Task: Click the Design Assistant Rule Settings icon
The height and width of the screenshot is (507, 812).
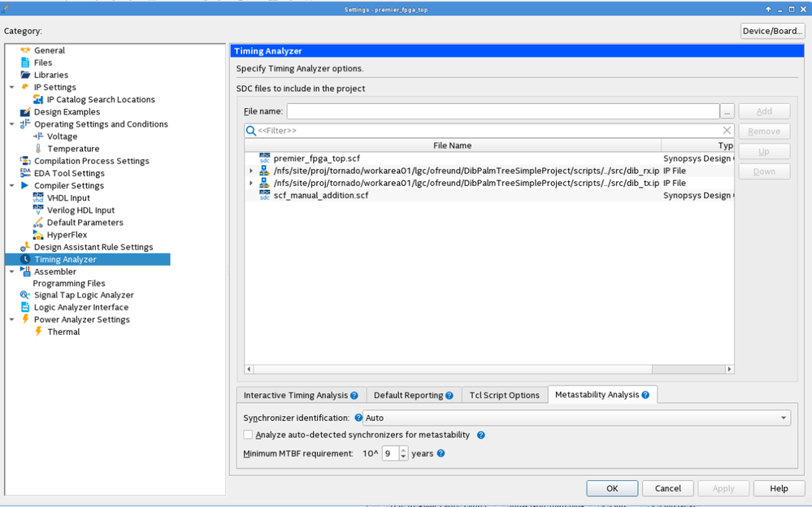Action: [25, 247]
